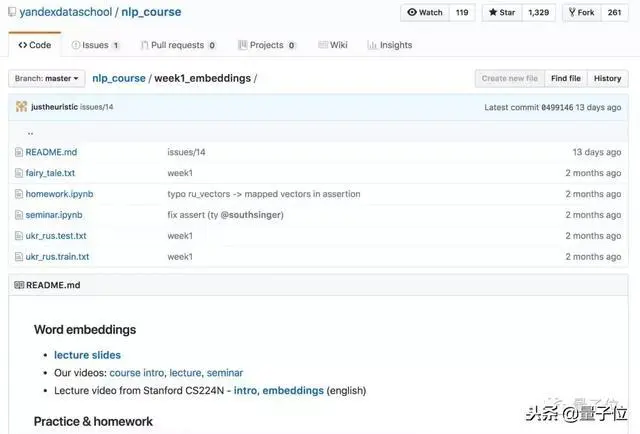Click the eye icon on Watch button
Screen dimensions: 640x434
pyautogui.click(x=412, y=12)
